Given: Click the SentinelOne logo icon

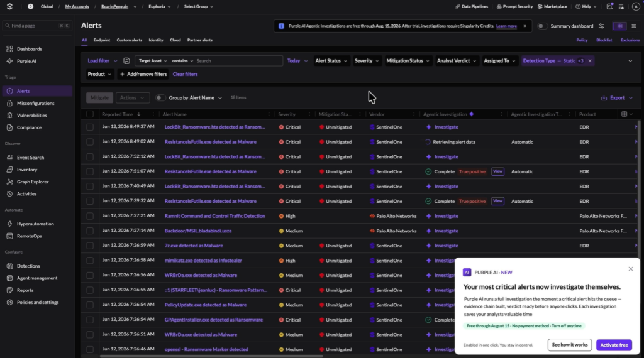Looking at the screenshot, I should [9, 6].
